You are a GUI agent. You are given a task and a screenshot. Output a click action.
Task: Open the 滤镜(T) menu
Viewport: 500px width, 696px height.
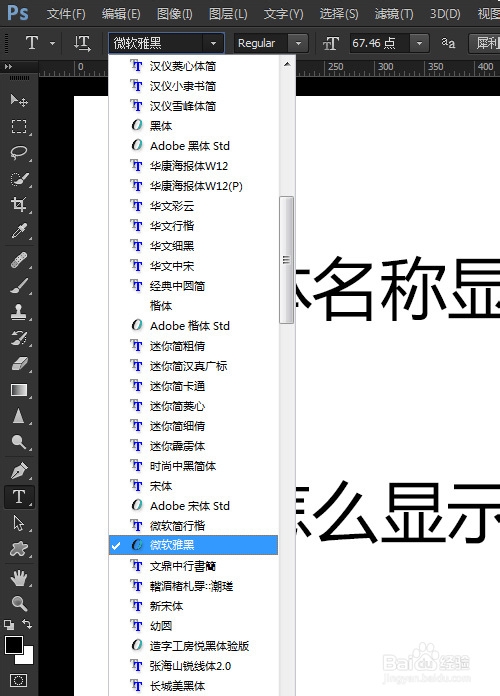click(394, 14)
